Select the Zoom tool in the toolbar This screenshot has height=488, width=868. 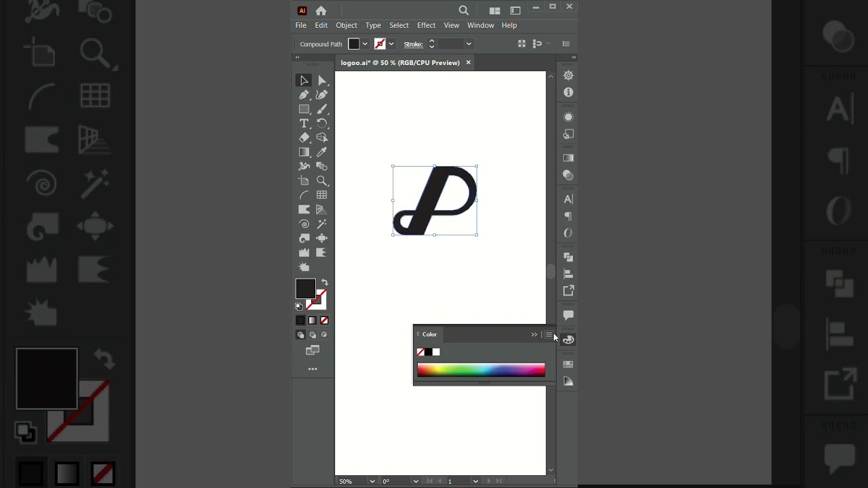(x=322, y=181)
